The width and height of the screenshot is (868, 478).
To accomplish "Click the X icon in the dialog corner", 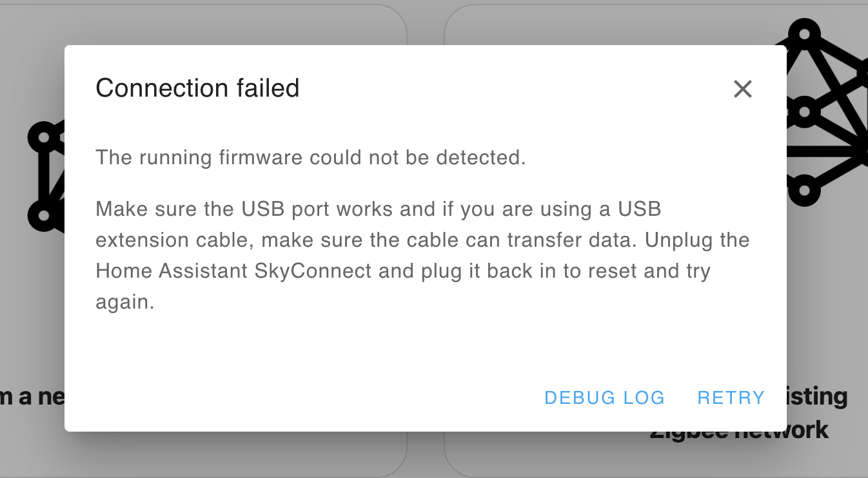I will [x=742, y=89].
